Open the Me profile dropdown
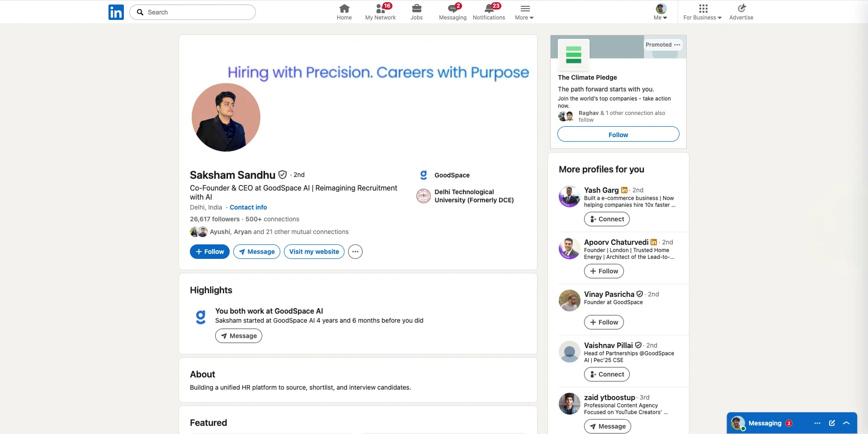Image resolution: width=868 pixels, height=434 pixels. pyautogui.click(x=660, y=12)
